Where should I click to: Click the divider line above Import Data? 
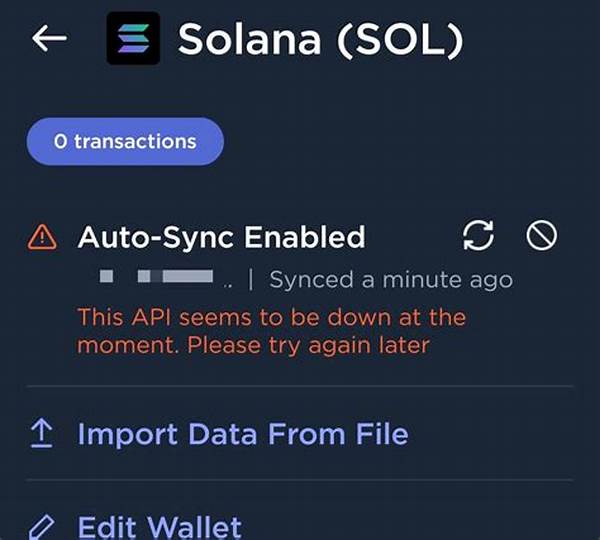tap(300, 386)
